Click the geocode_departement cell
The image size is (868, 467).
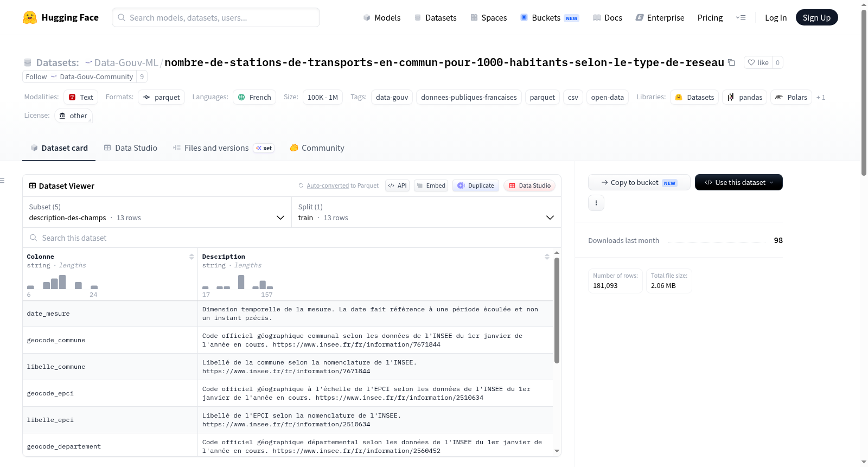click(110, 446)
